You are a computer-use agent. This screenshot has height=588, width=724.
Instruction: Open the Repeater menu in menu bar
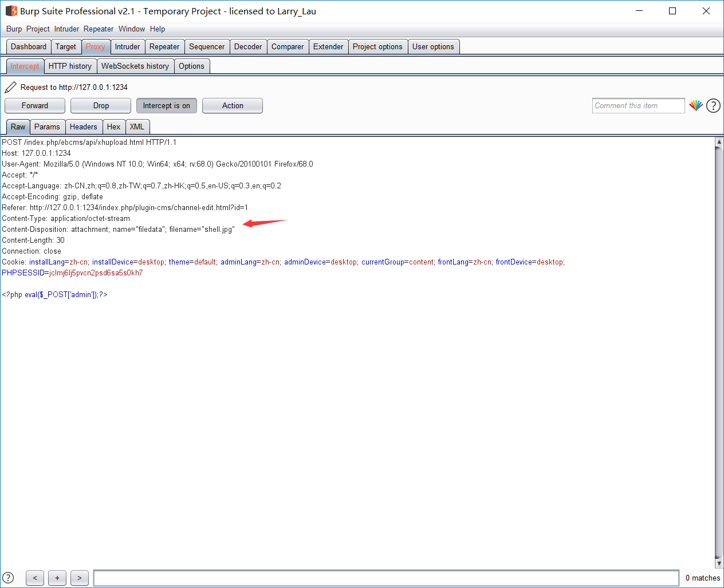tap(99, 29)
